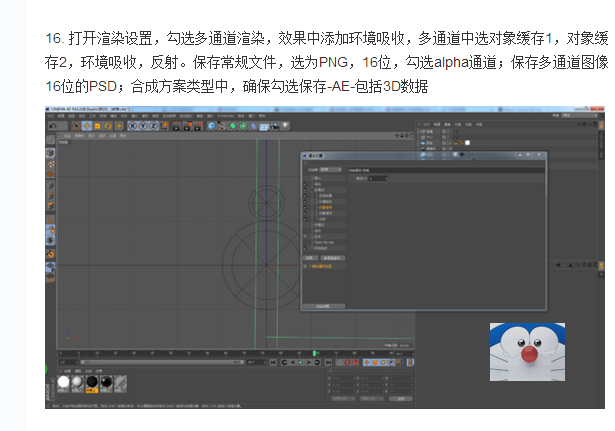Viewport: 615px width, 431px height.
Task: Toggle the Multi-Pass checkbox in Render Settings
Action: [305, 190]
